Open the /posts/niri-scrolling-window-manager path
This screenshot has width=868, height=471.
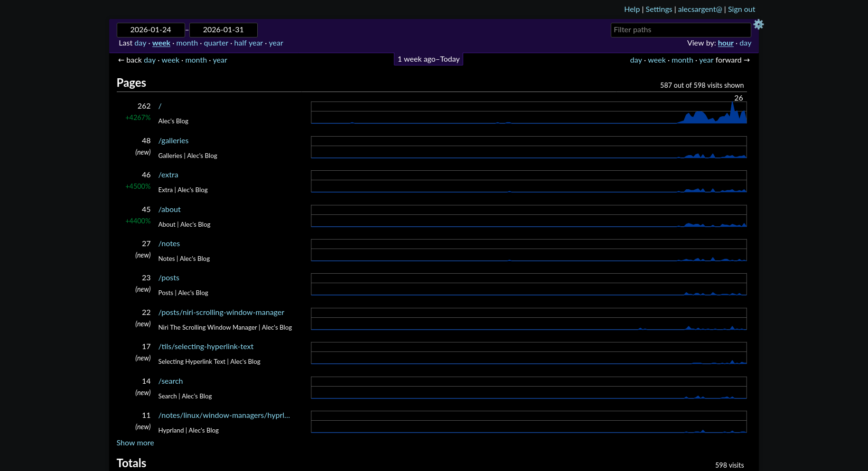pyautogui.click(x=221, y=313)
